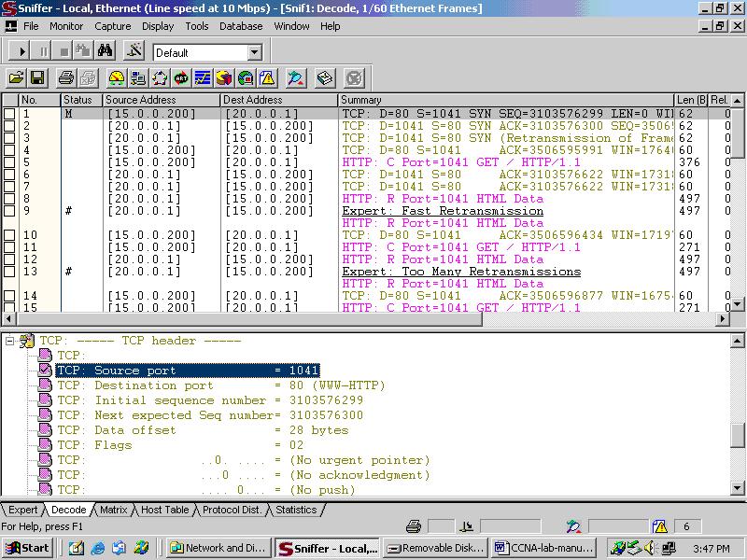Click the Summary column header
The width and height of the screenshot is (747, 560).
click(506, 100)
